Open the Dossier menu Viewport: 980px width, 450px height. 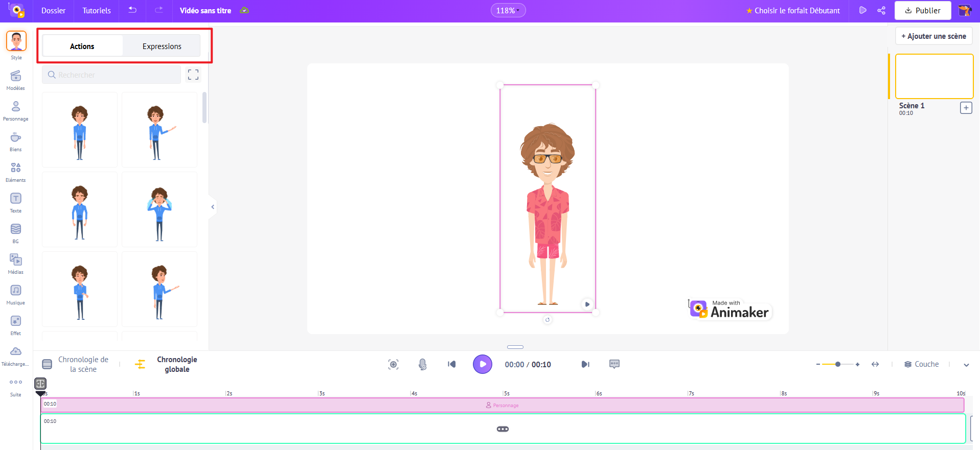pyautogui.click(x=53, y=10)
